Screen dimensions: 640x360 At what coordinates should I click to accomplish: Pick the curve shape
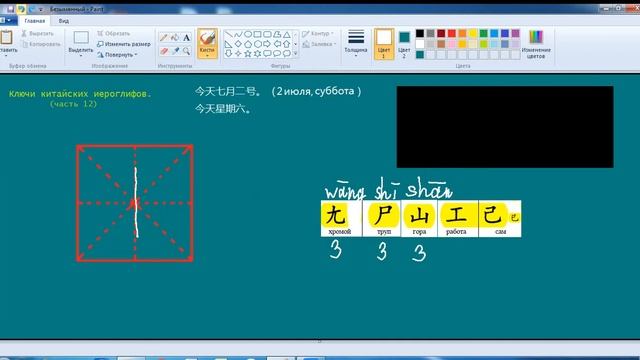pos(238,35)
